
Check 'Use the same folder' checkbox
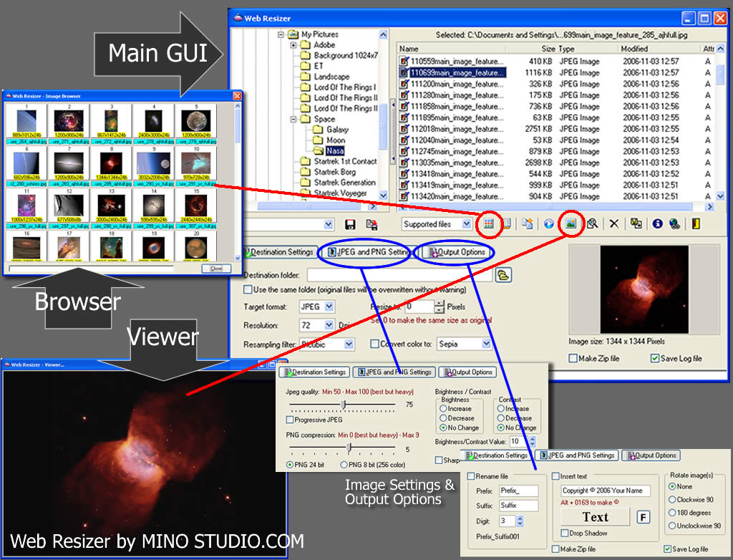coord(248,289)
